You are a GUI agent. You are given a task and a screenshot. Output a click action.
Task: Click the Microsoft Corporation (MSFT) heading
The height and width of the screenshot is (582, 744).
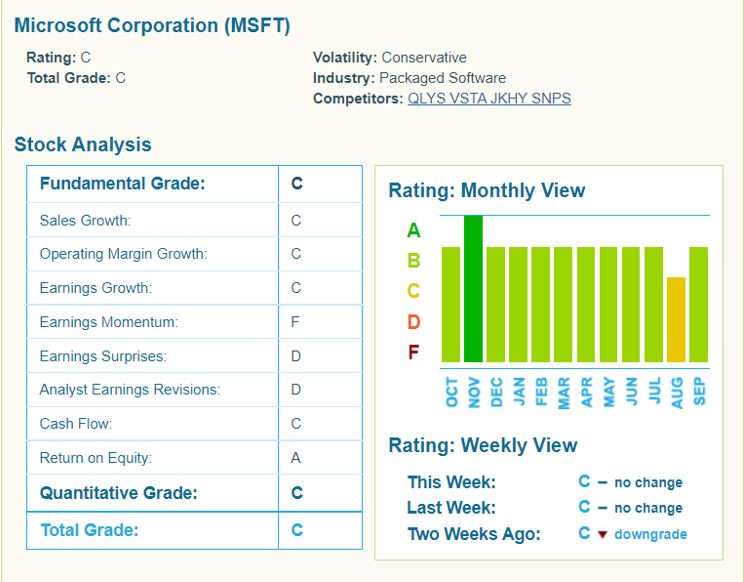click(152, 26)
